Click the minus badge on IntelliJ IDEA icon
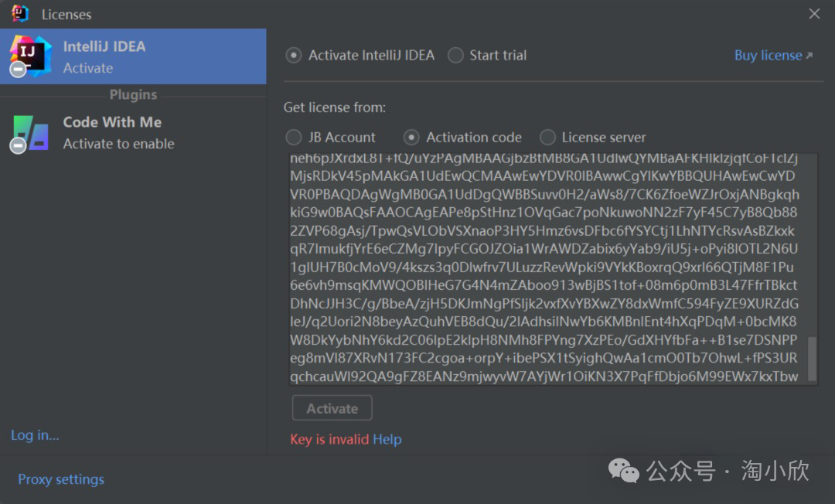Screen dimensions: 835x504 18,70
